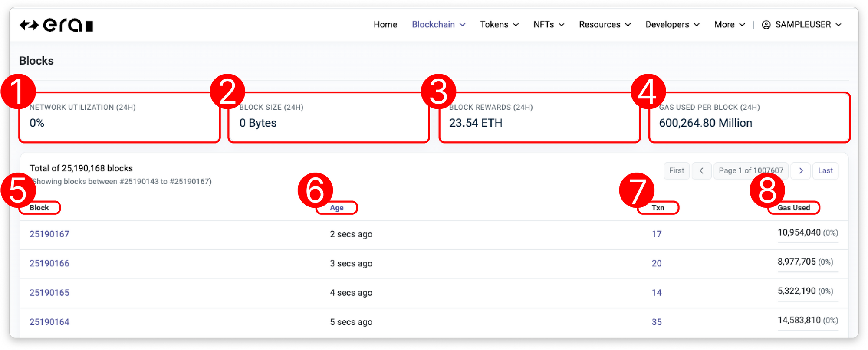Expand the Blockchain dropdown menu
This screenshot has width=868, height=350.
[438, 25]
